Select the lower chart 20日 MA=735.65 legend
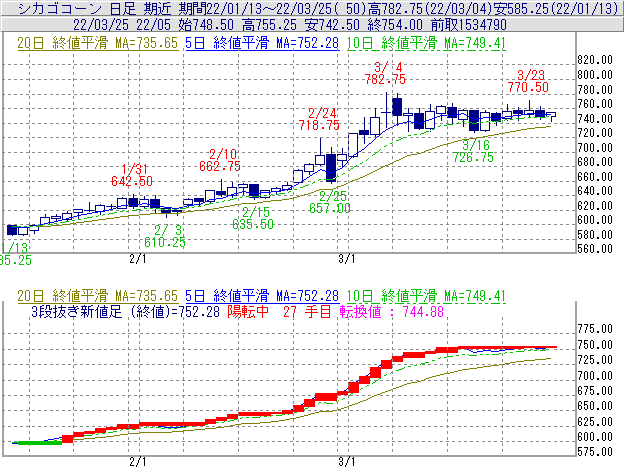This screenshot has width=624, height=475. coord(98,296)
